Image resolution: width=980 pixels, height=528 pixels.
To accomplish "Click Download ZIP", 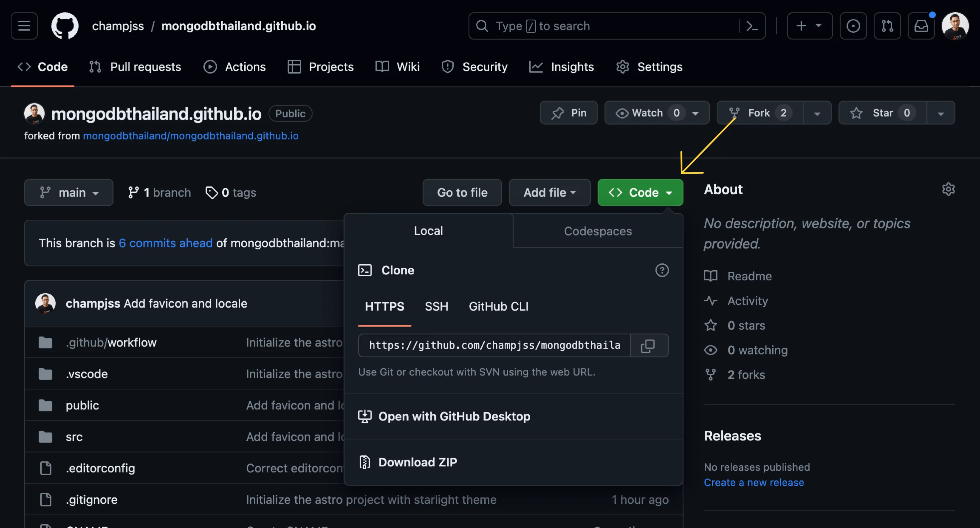I will tap(417, 462).
